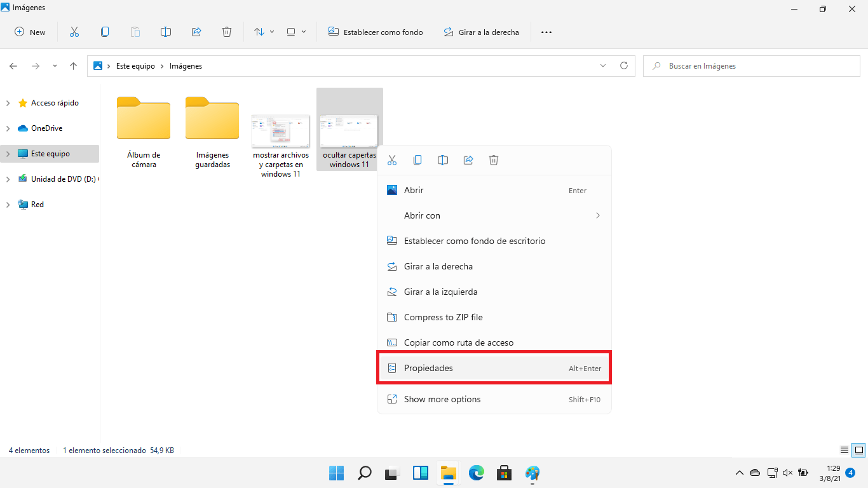This screenshot has height=488, width=868.
Task: Click the Delete trash icon in the context menu
Action: coord(494,160)
